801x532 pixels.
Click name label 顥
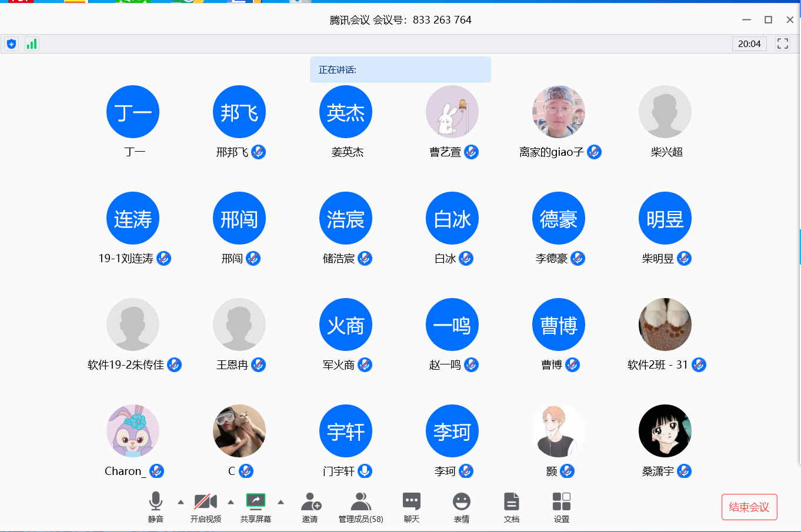[552, 471]
